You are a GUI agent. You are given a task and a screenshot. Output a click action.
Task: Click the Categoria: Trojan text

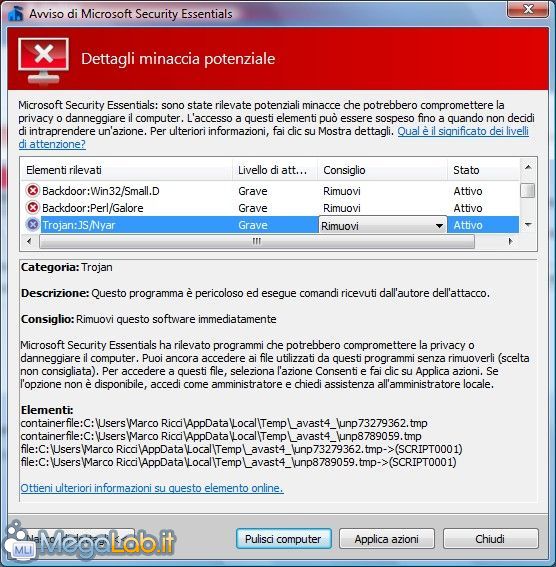[x=67, y=267]
